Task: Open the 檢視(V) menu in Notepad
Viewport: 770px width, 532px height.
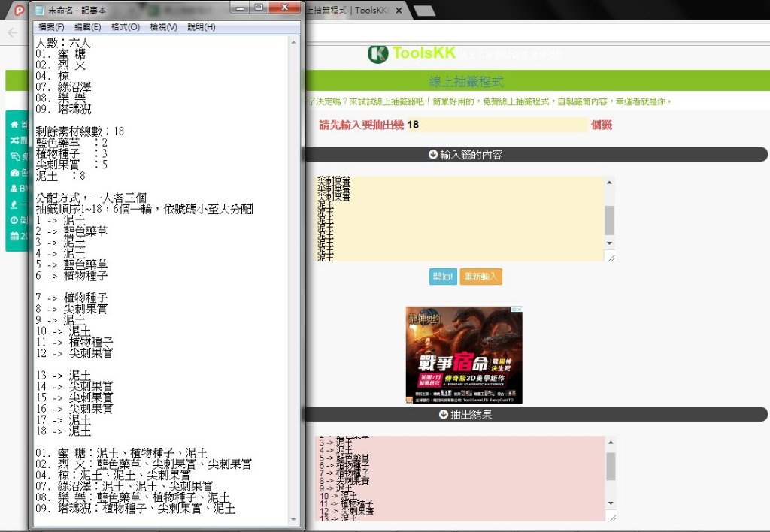Action: [x=163, y=26]
